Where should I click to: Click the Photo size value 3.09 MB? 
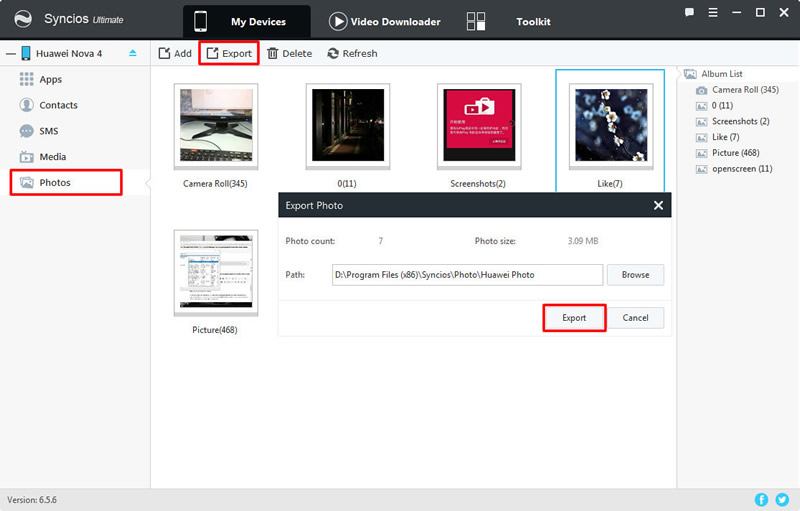(x=583, y=241)
